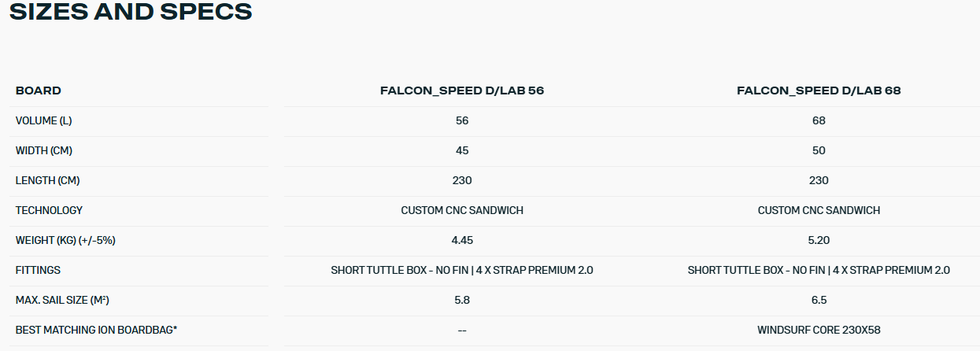Image resolution: width=980 pixels, height=351 pixels.
Task: Select the FALCON_SPEED D/LAB 68 column header
Action: (819, 91)
